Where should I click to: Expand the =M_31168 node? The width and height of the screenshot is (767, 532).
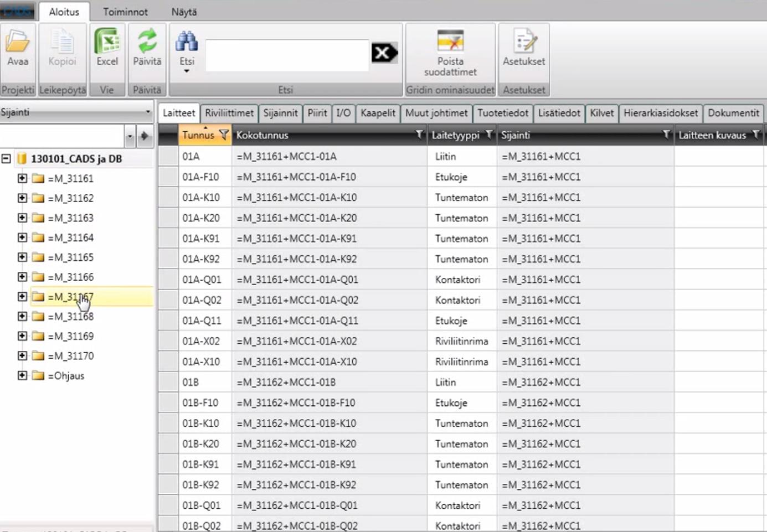(22, 316)
